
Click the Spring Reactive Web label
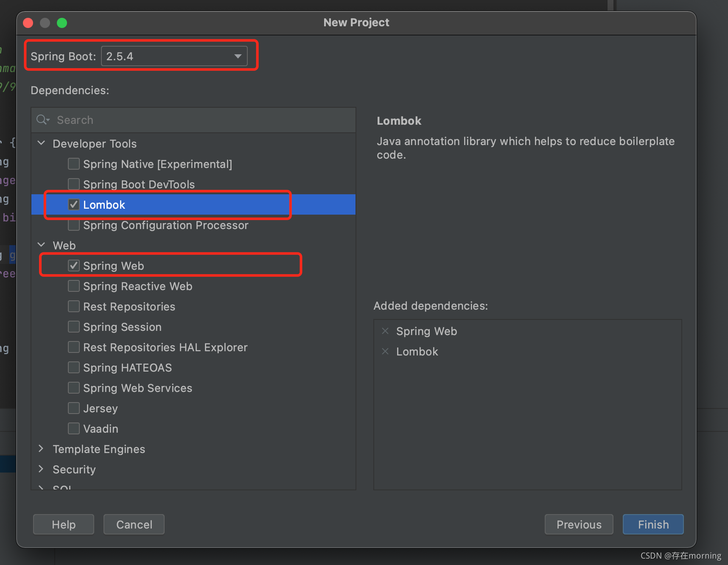click(x=138, y=286)
